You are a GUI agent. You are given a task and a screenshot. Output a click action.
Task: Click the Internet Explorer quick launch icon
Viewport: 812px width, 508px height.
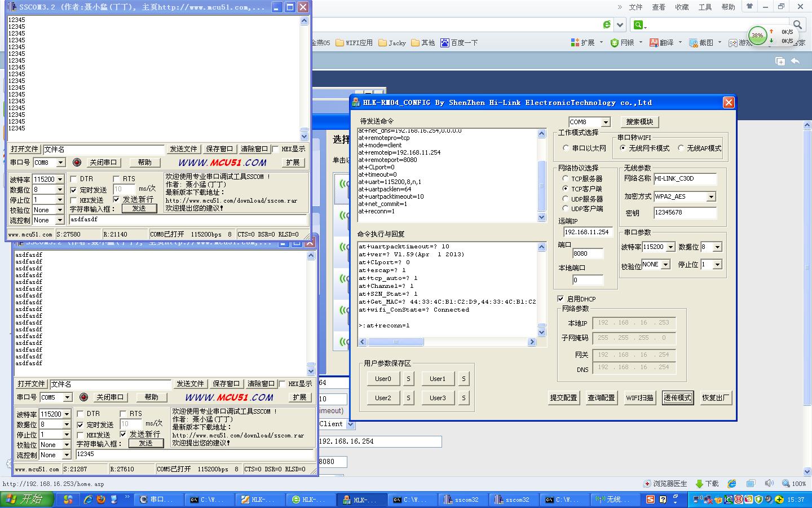pyautogui.click(x=88, y=500)
